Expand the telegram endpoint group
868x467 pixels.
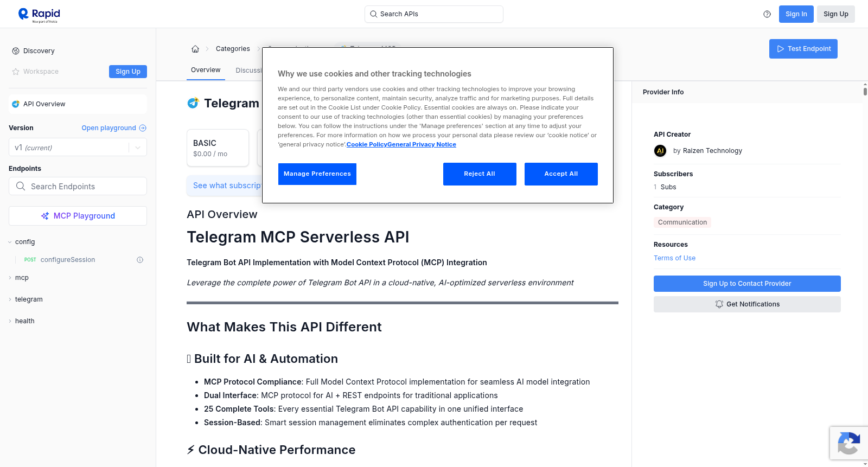pyautogui.click(x=10, y=299)
